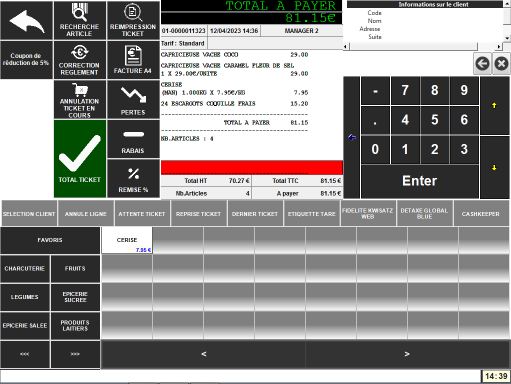This screenshot has width=511, height=384.
Task: Validate with Total Ticket checkmark
Action: (x=80, y=159)
